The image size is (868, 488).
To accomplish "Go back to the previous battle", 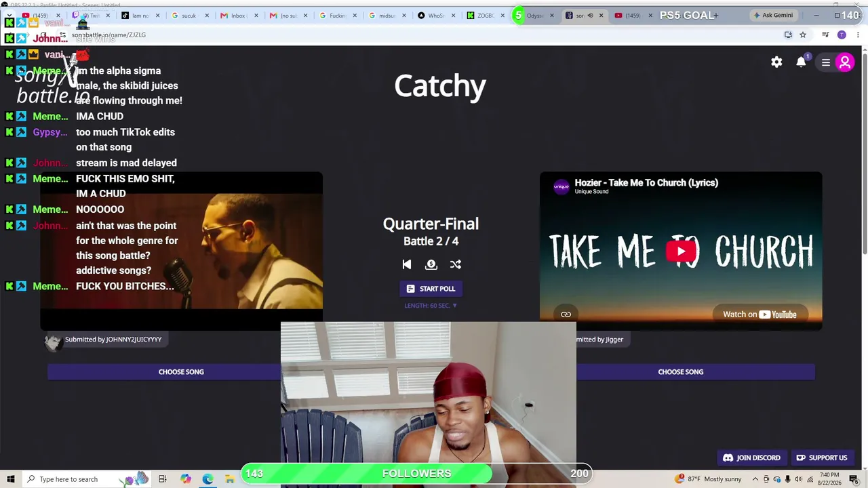I will [x=407, y=264].
